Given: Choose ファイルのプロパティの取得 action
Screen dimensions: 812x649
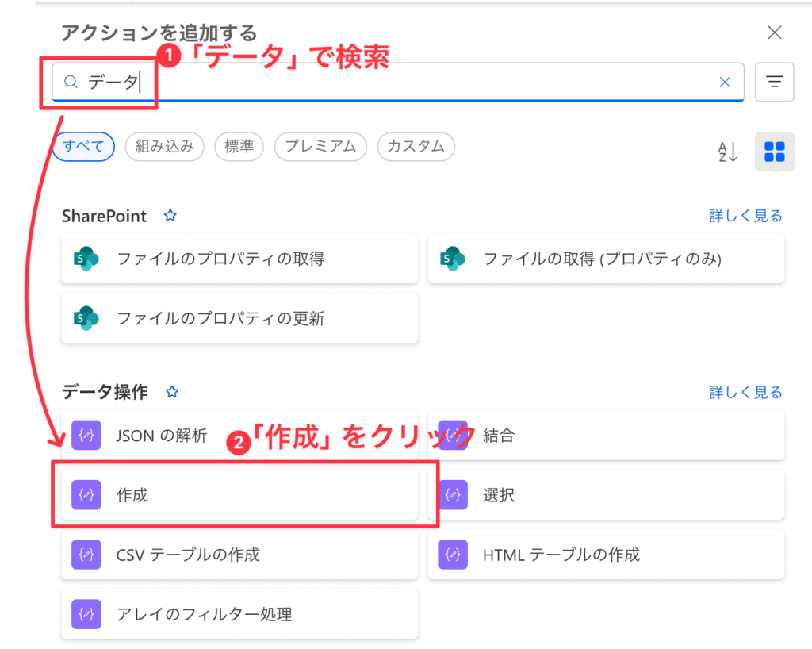Looking at the screenshot, I should 239,259.
